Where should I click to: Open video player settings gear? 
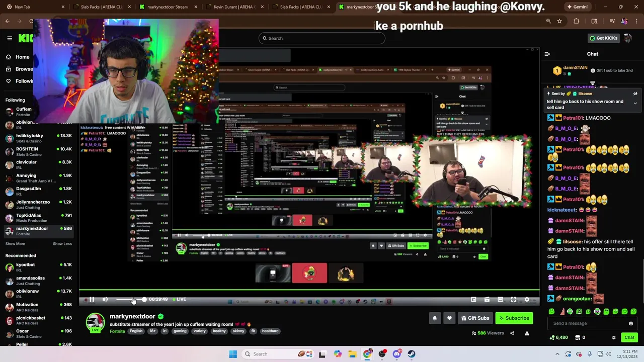coord(527,300)
